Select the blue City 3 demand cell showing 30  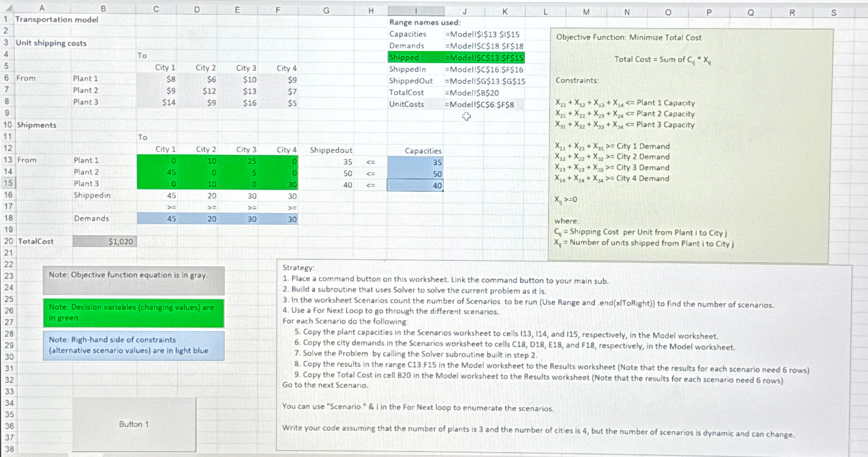238,219
